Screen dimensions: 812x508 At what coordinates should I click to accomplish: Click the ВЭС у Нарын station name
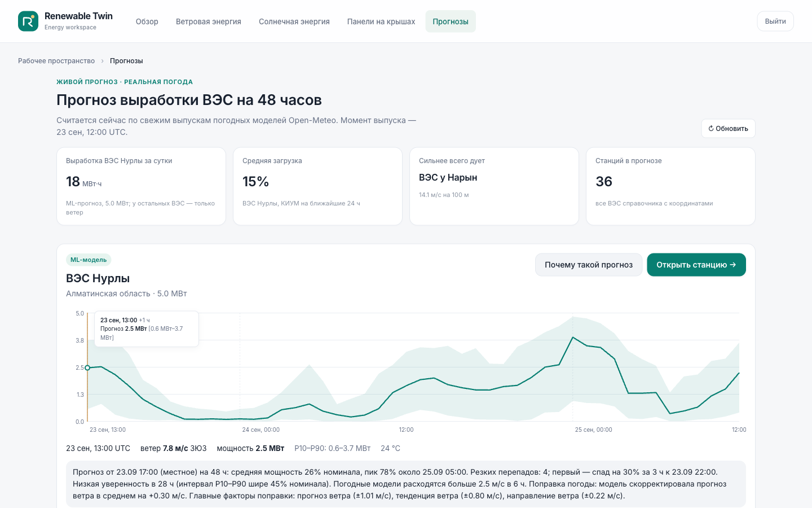tap(448, 178)
